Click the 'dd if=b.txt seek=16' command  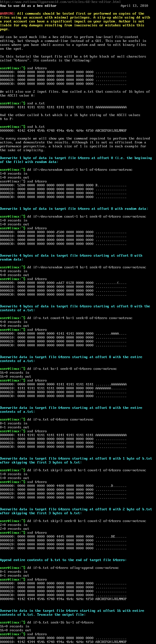tap(62, 623)
